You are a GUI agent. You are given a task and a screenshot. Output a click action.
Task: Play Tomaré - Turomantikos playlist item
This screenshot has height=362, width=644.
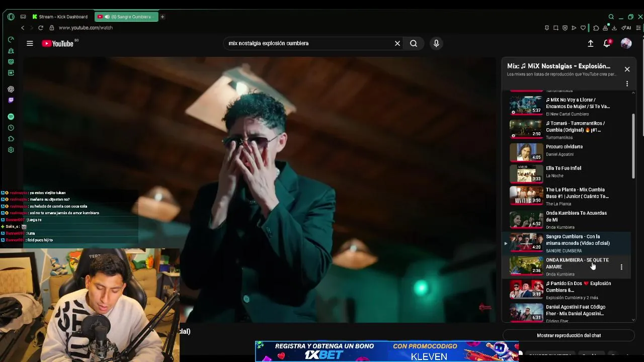[x=568, y=129]
